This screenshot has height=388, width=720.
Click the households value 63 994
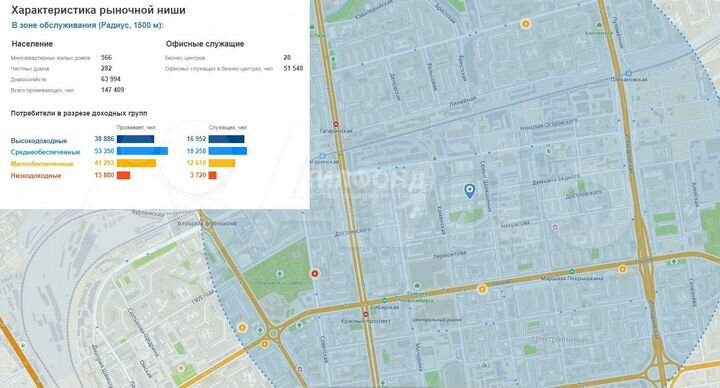(x=111, y=79)
